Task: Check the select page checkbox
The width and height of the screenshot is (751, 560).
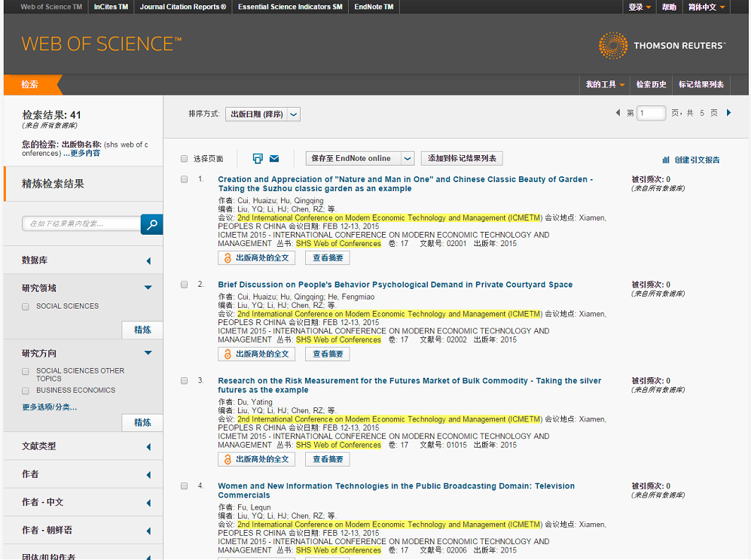Action: (x=184, y=158)
